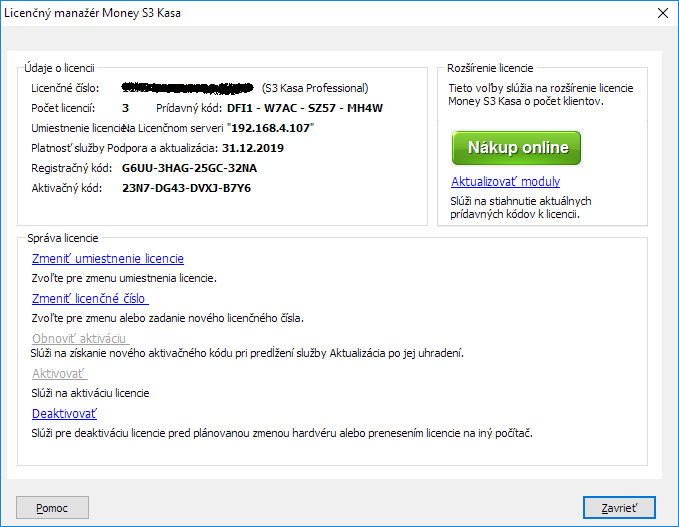
Task: Click text Tieto voľby slúžia na rozšírenie licencie
Action: click(x=540, y=94)
